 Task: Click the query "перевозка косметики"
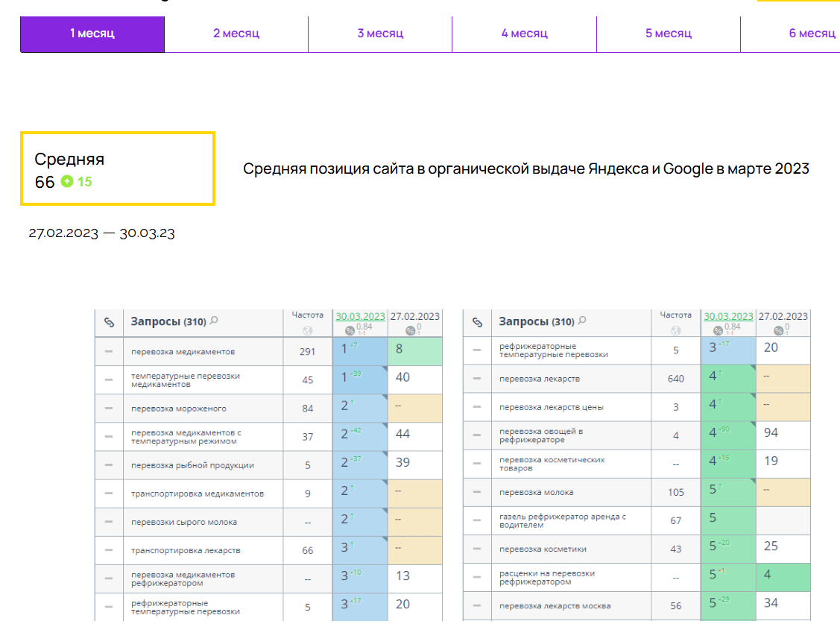coord(543,549)
